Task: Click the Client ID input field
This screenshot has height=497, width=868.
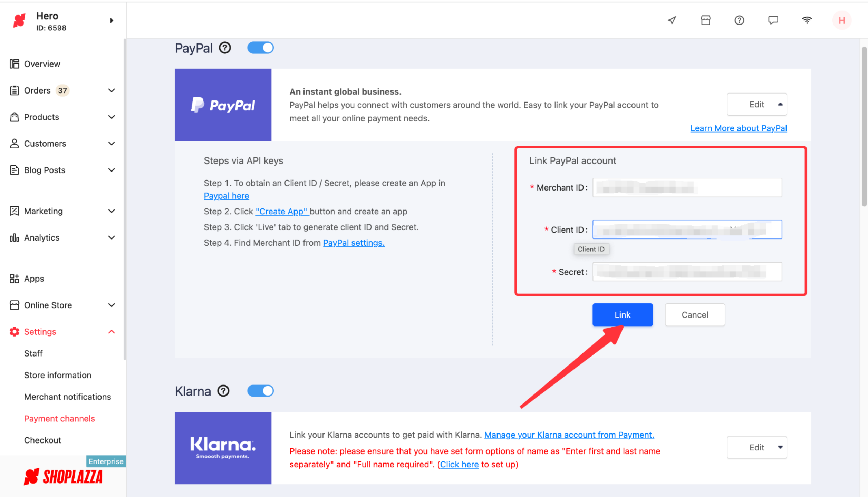Action: tap(687, 230)
